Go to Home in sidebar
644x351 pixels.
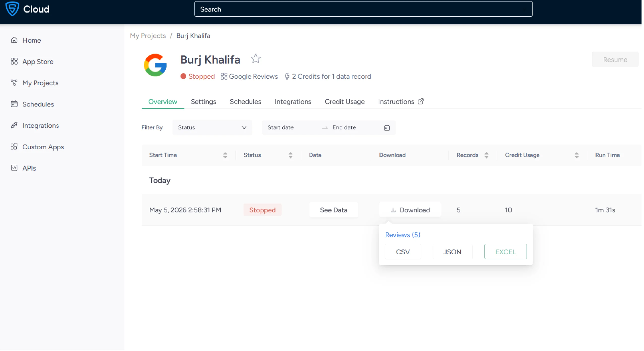click(x=31, y=40)
